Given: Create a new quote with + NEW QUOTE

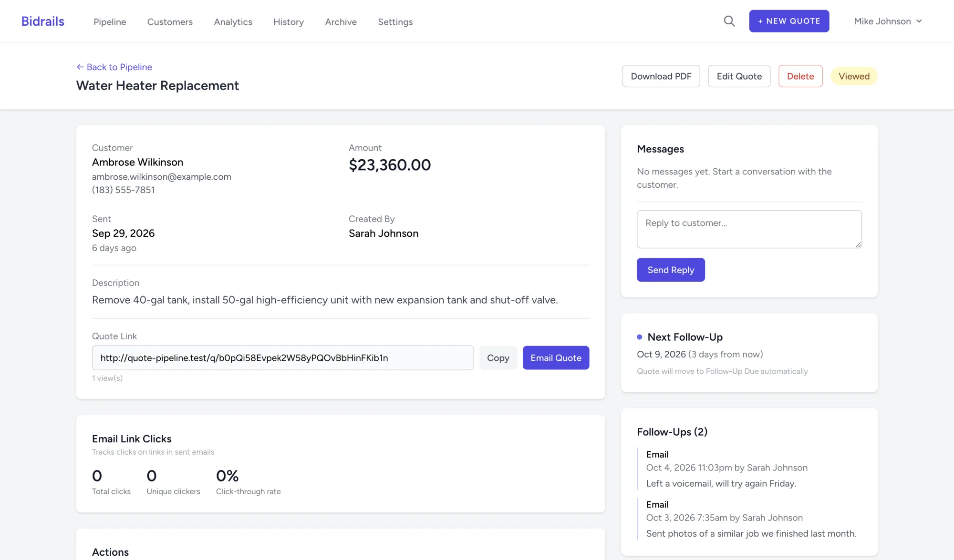Looking at the screenshot, I should pyautogui.click(x=789, y=21).
